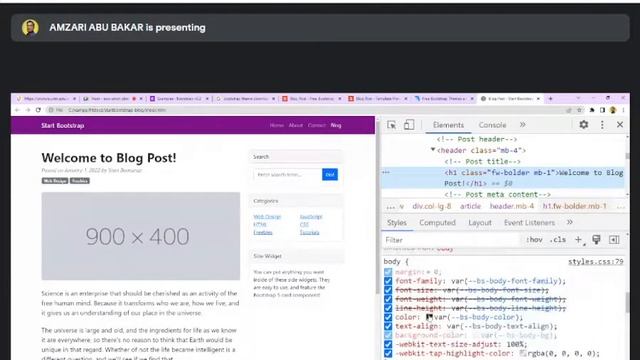Focus the blog search term input
Screen dimensions: 640x360
(x=287, y=174)
